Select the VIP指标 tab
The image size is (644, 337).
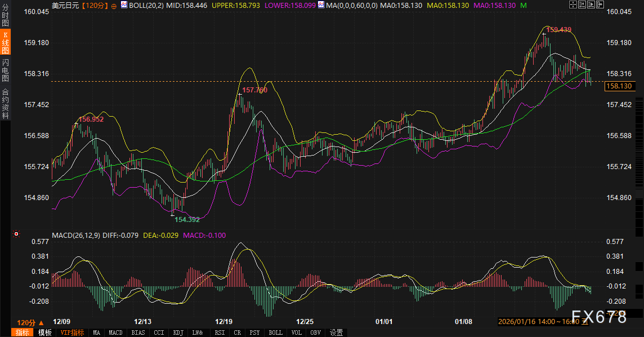click(x=72, y=332)
